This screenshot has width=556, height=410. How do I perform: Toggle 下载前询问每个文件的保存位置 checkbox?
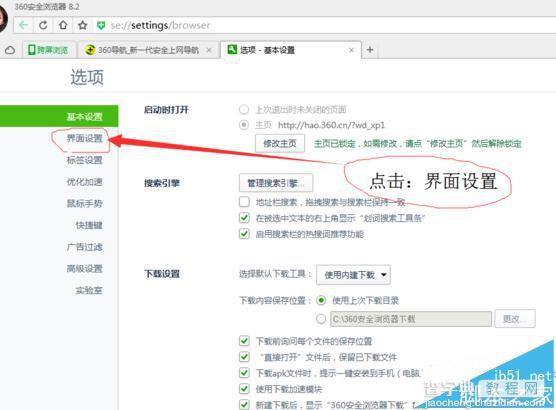pos(244,341)
